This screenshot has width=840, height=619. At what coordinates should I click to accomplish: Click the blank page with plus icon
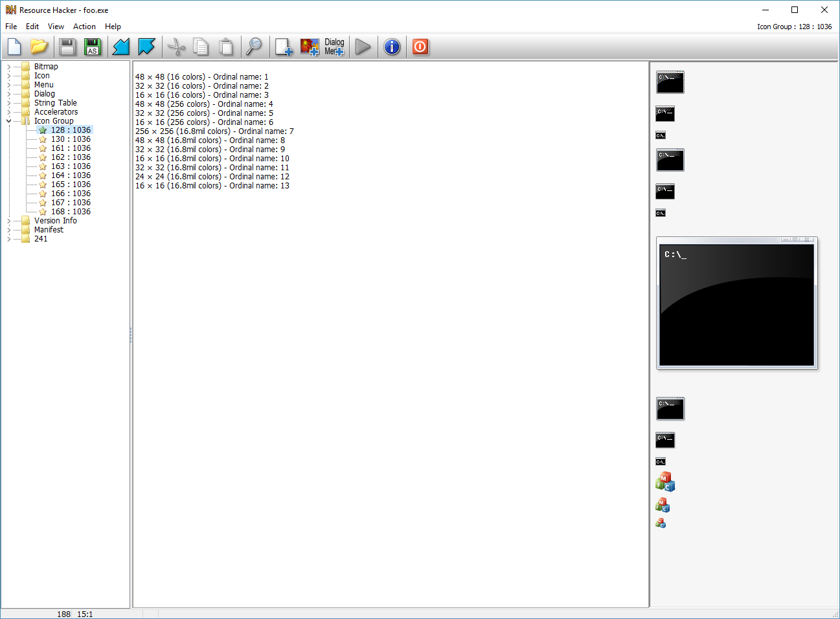click(x=284, y=47)
